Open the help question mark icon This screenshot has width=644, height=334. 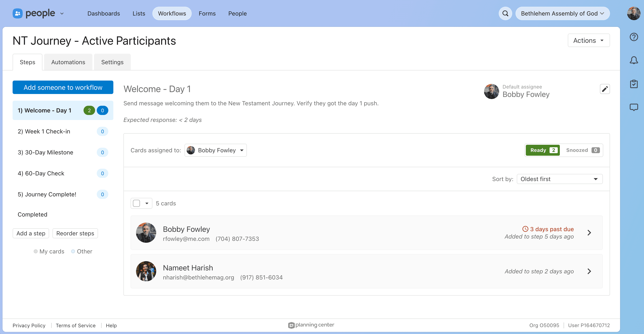point(634,37)
